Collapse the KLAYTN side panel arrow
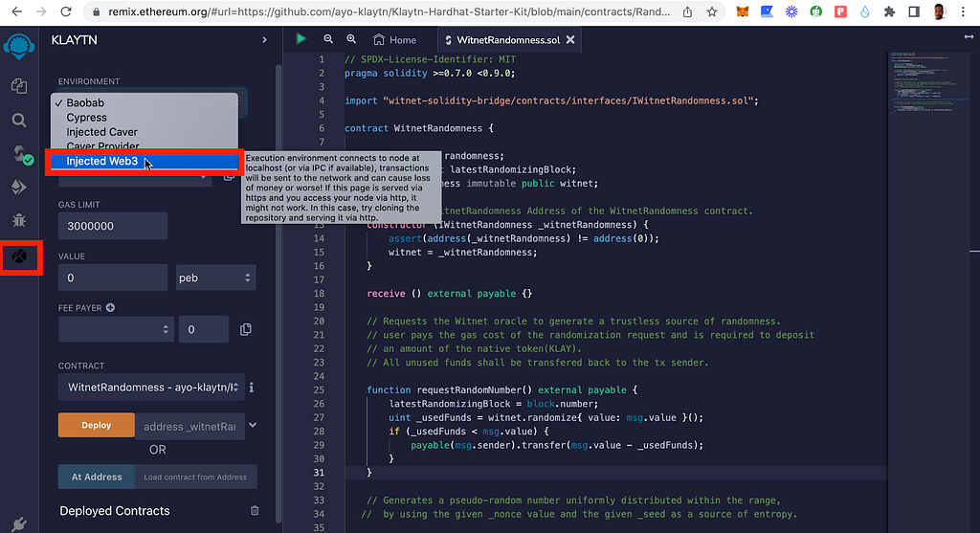980x533 pixels. pyautogui.click(x=264, y=40)
